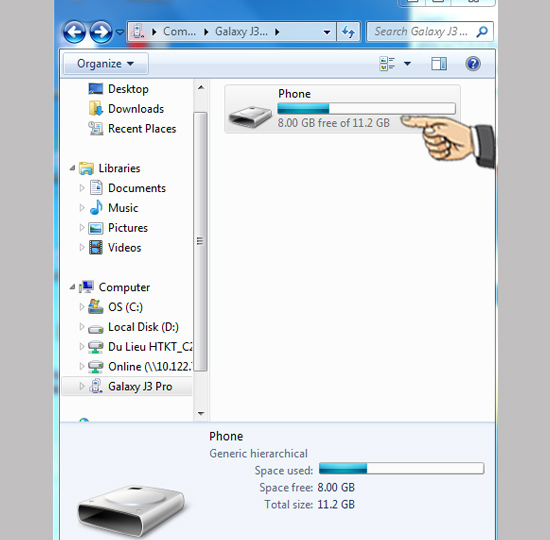Open Help with the question mark icon
This screenshot has width=550, height=540.
point(473,64)
